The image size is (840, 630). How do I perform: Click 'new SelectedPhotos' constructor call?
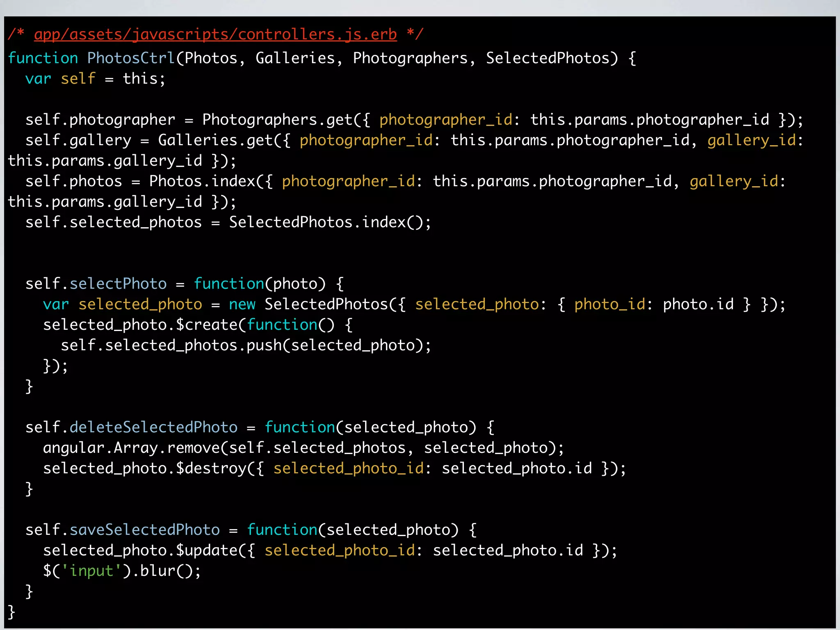pyautogui.click(x=308, y=304)
